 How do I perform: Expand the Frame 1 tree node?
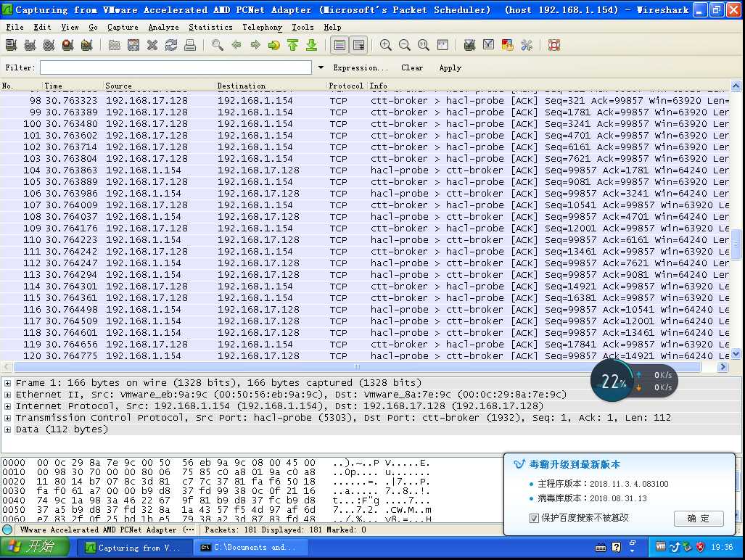click(7, 383)
